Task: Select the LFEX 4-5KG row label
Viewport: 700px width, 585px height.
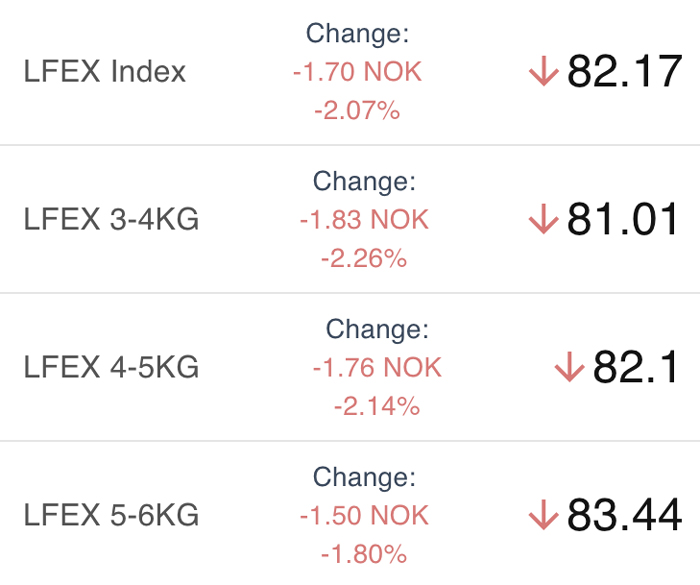Action: point(111,367)
